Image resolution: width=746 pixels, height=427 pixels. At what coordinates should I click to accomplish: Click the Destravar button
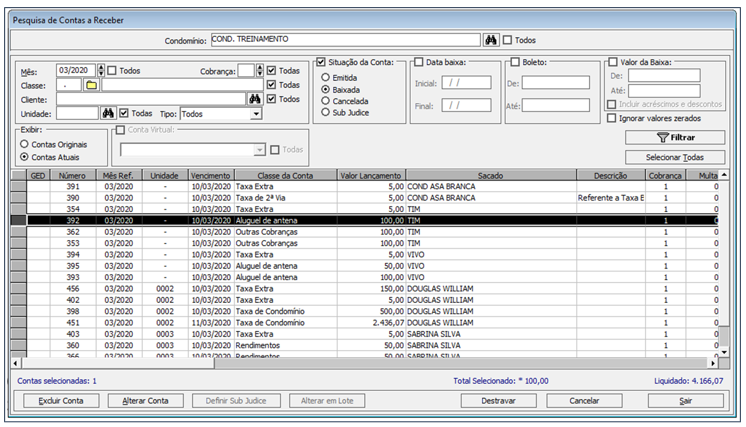(x=496, y=400)
